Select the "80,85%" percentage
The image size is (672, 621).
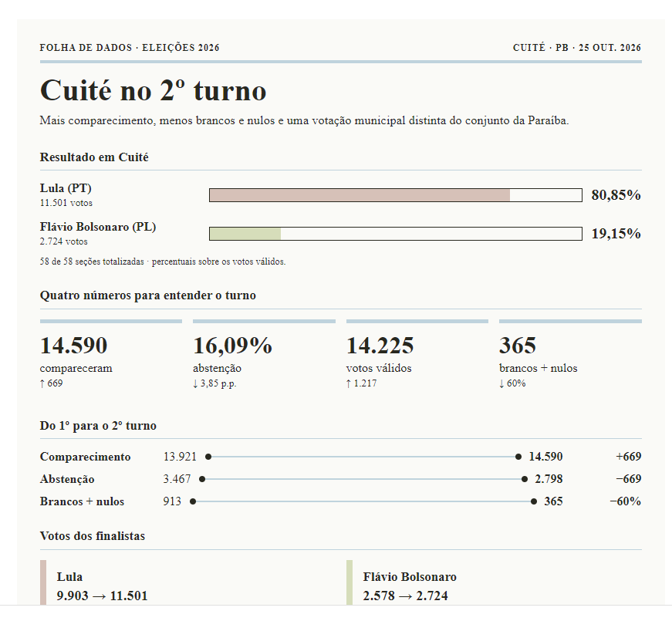(x=616, y=195)
